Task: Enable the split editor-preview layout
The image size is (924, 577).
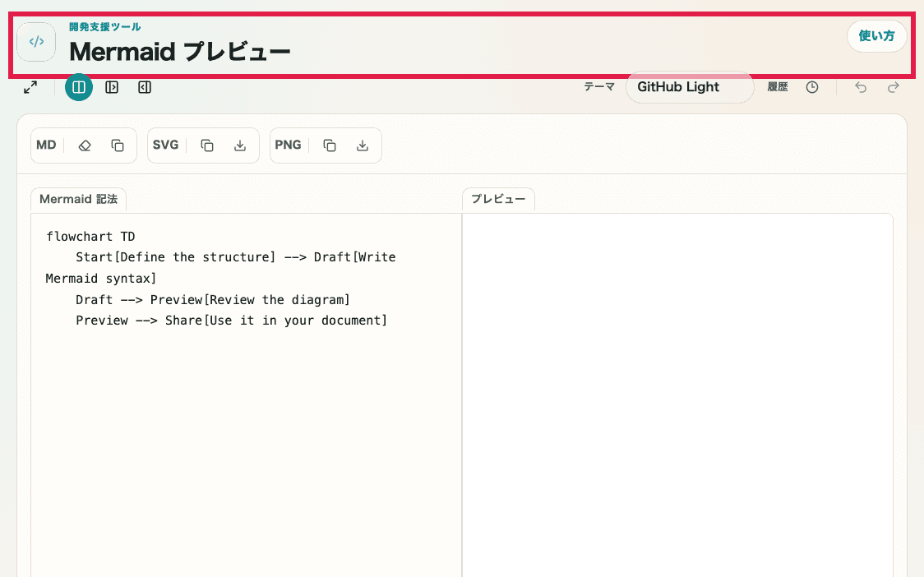Action: (79, 87)
